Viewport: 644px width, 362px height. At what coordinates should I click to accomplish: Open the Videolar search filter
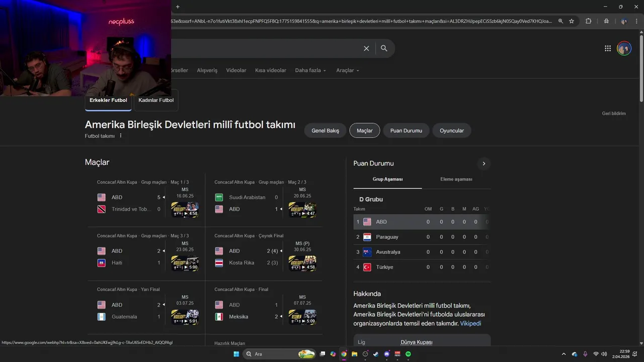point(236,70)
